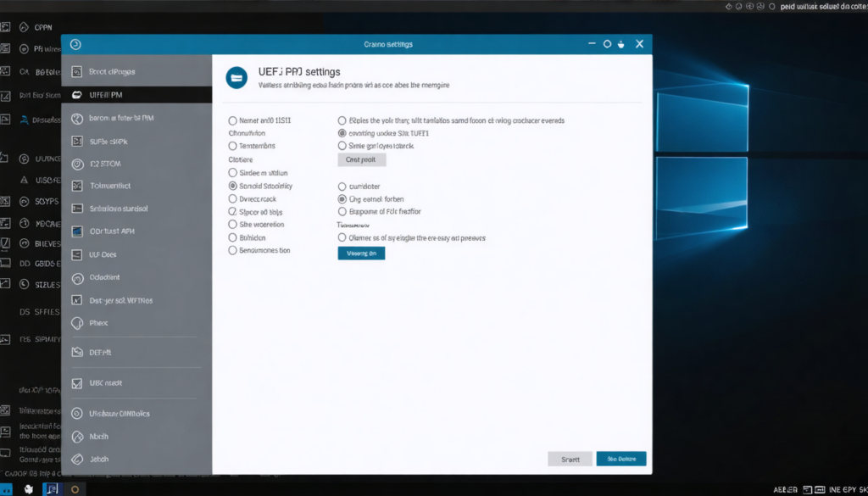This screenshot has height=496, width=868.
Task: Click 'DS SFFIES' in the background window
Action: [39, 312]
